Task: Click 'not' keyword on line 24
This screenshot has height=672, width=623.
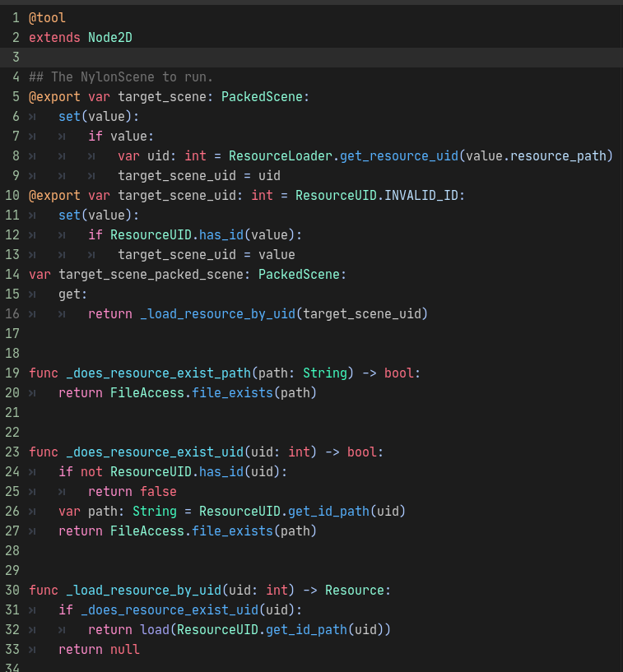Action: tap(91, 471)
